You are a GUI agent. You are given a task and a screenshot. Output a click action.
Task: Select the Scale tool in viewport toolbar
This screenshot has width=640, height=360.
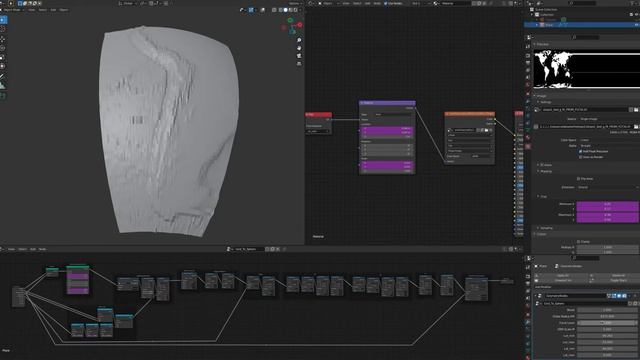[x=2, y=57]
